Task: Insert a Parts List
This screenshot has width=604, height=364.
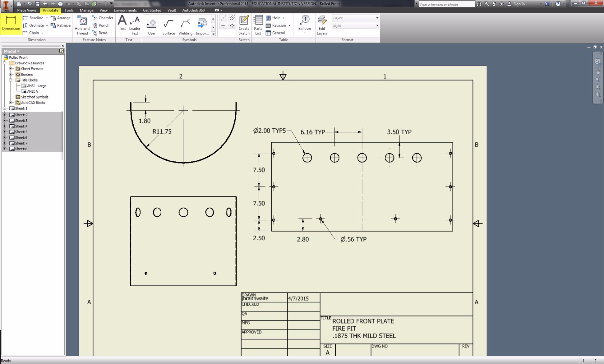Action: 258,25
